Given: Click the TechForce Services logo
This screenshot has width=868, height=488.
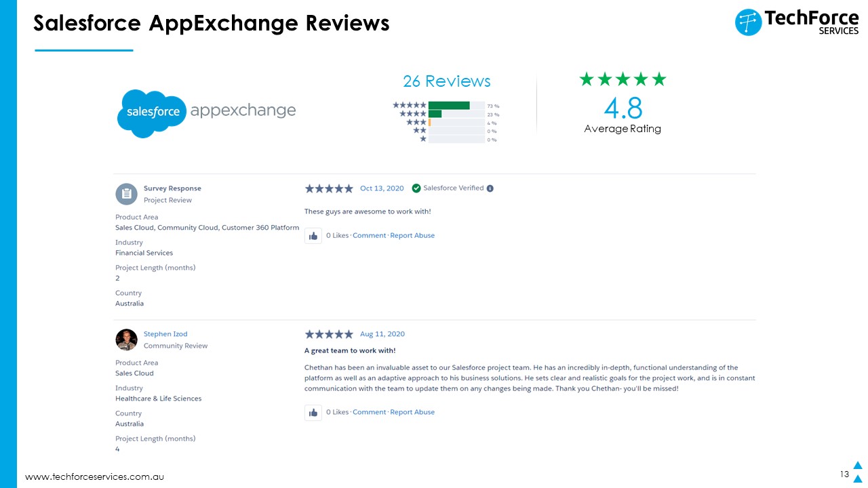Looking at the screenshot, I should pos(797,22).
